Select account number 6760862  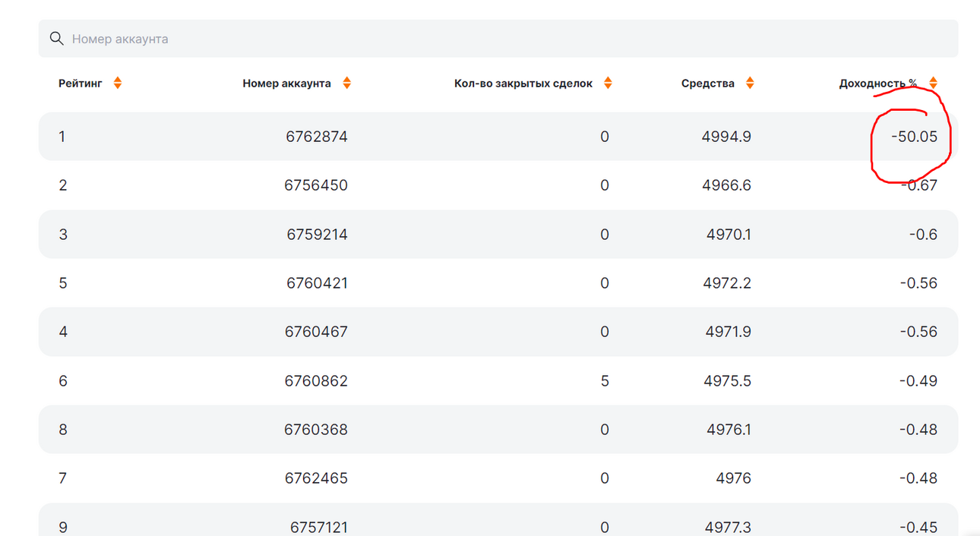point(317,381)
